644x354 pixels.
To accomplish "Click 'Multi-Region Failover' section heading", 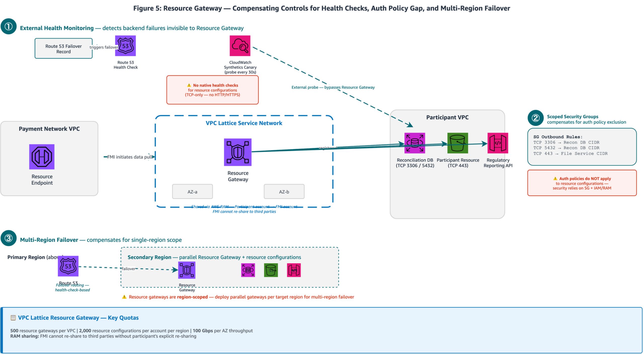I will click(x=49, y=240).
